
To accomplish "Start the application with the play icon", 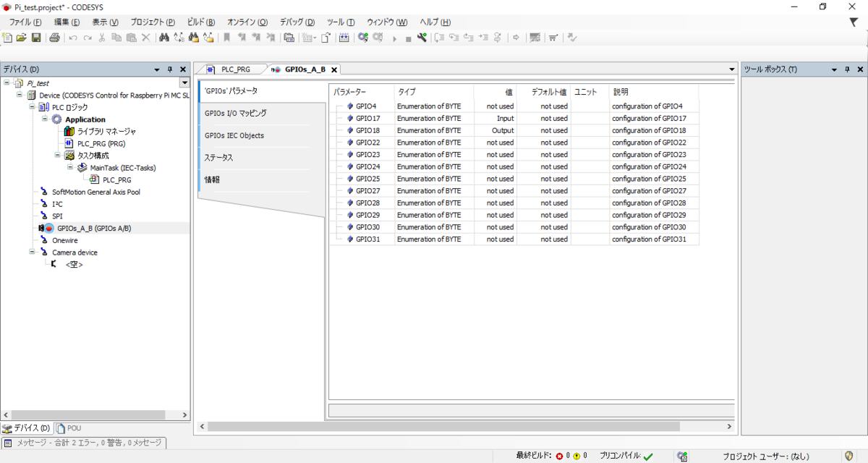I will pyautogui.click(x=394, y=38).
